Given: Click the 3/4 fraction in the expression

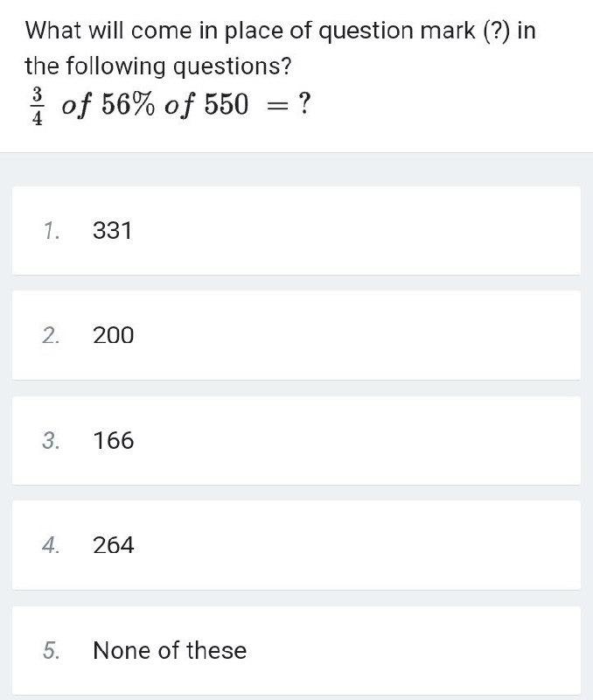Looking at the screenshot, I should coord(38,106).
